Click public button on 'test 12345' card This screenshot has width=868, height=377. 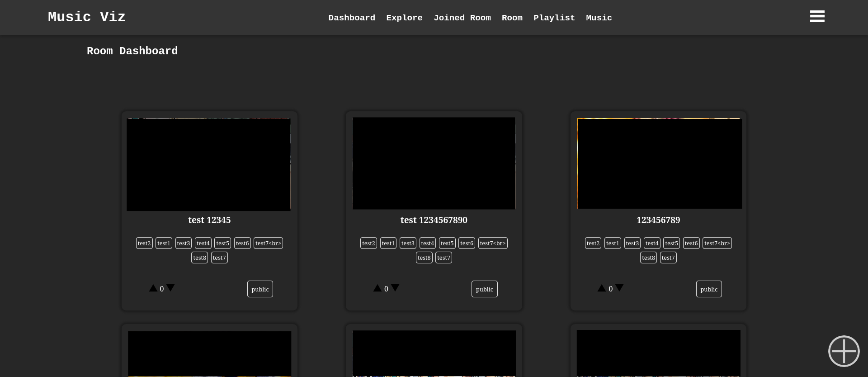coord(260,289)
